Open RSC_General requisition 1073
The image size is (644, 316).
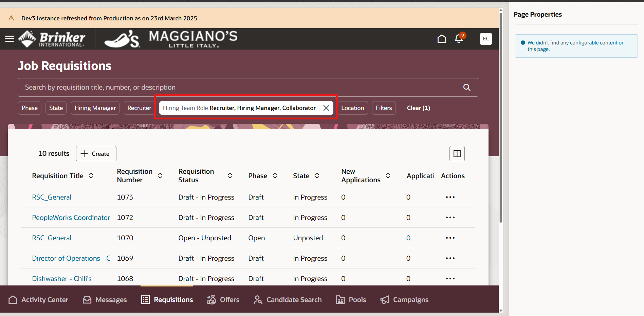[52, 197]
